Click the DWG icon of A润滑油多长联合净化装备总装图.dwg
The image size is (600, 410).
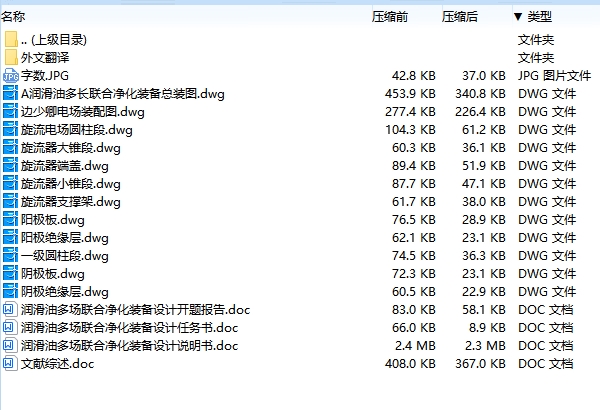pos(11,94)
